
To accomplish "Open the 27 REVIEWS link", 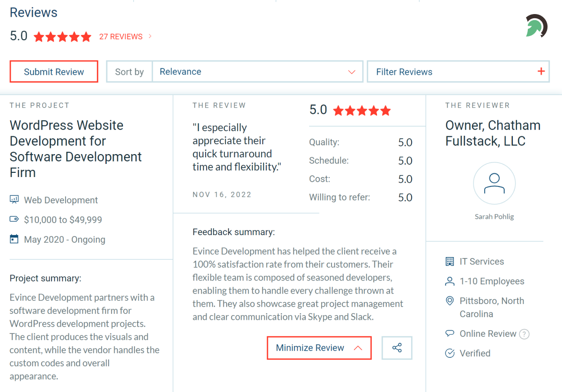I will click(x=120, y=37).
